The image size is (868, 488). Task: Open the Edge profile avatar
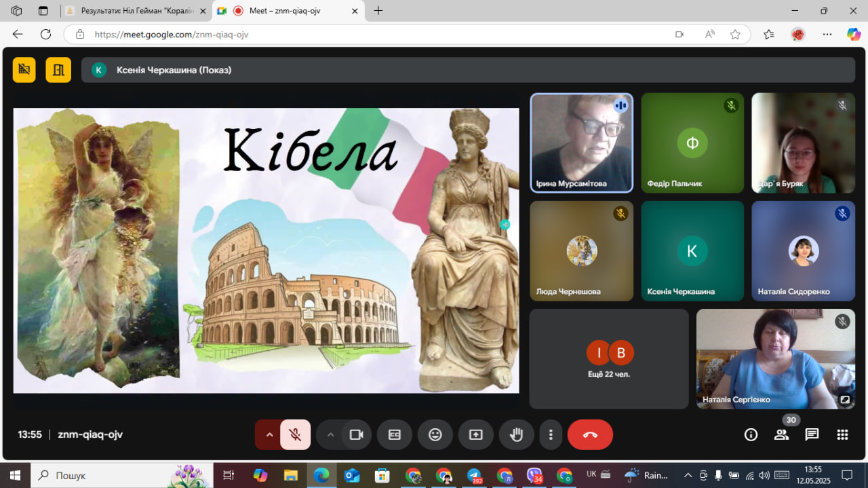(x=798, y=34)
